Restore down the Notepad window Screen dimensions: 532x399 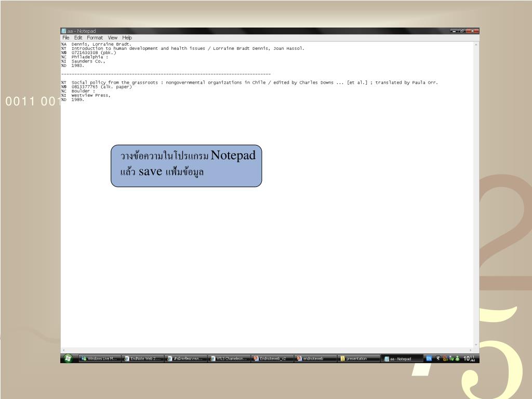pos(462,31)
